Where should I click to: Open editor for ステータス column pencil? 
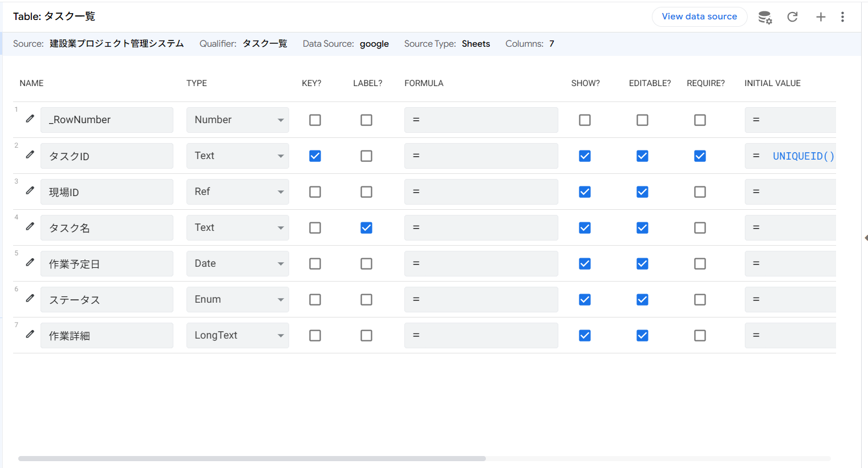tap(30, 298)
